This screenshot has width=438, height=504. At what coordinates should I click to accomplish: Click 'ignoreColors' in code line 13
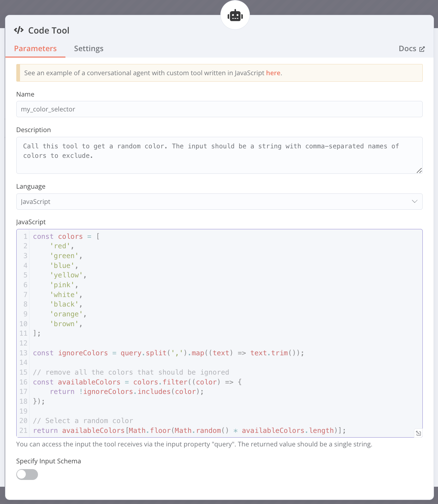(x=83, y=353)
